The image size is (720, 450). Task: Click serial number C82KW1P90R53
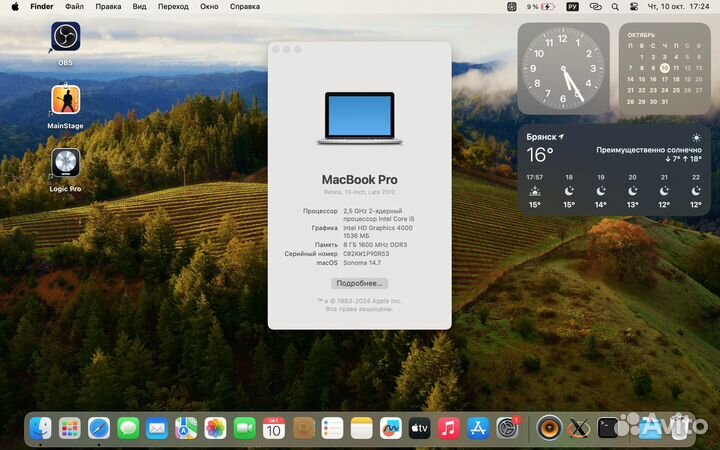tap(366, 253)
